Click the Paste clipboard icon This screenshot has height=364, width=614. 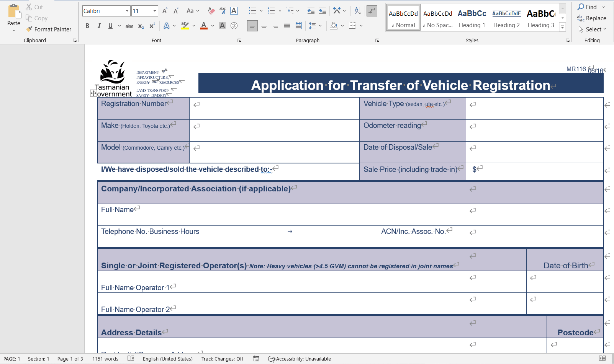tap(14, 11)
